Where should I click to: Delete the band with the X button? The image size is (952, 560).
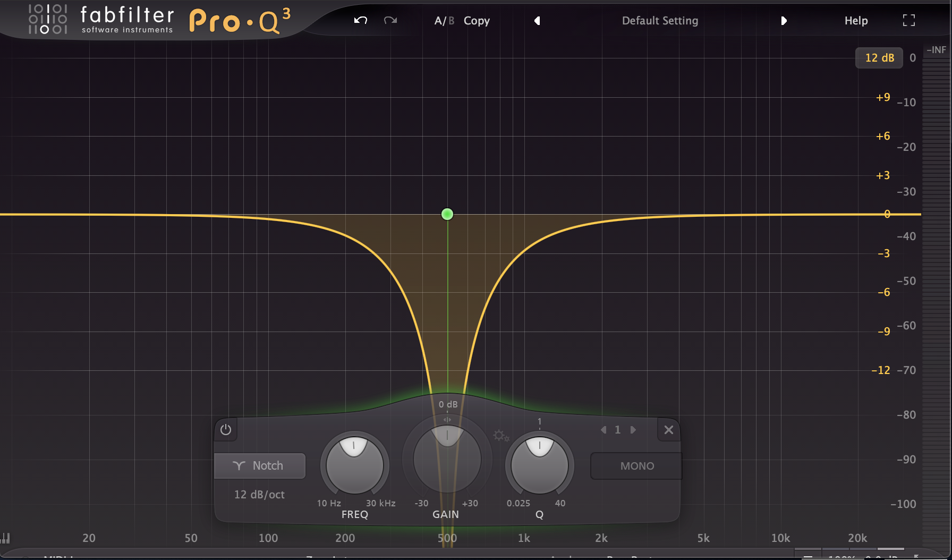point(669,430)
